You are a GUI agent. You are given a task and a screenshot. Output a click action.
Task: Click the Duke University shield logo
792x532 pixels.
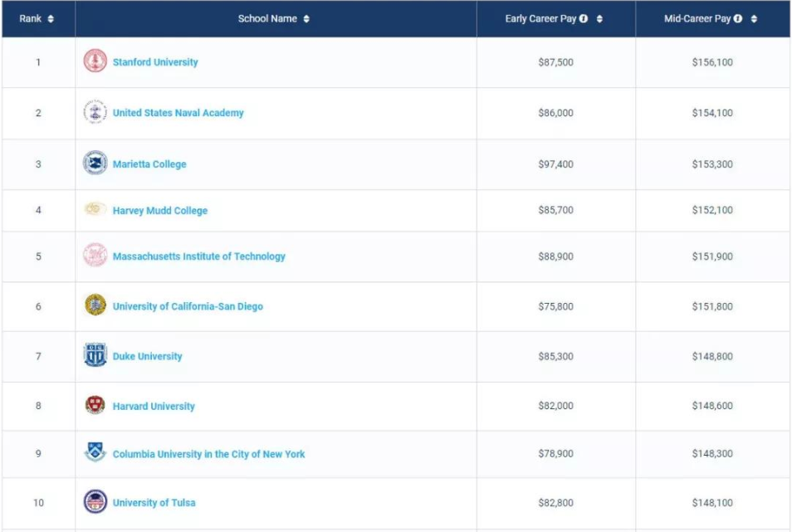(x=95, y=355)
